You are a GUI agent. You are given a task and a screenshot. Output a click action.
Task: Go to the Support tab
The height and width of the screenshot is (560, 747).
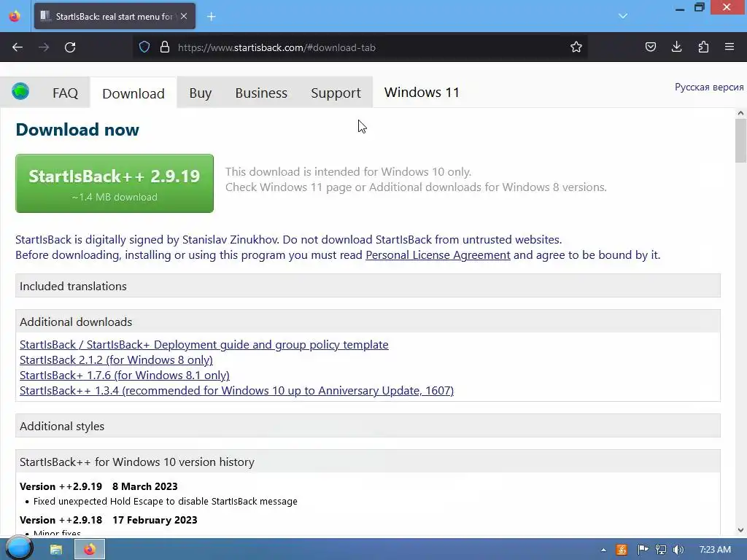click(336, 93)
